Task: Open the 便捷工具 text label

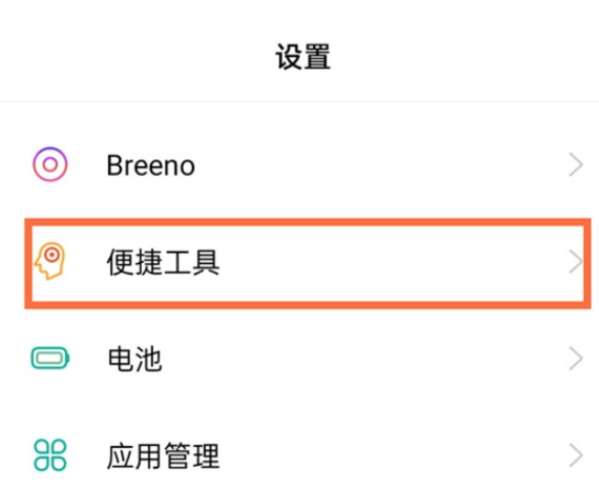Action: click(x=163, y=262)
